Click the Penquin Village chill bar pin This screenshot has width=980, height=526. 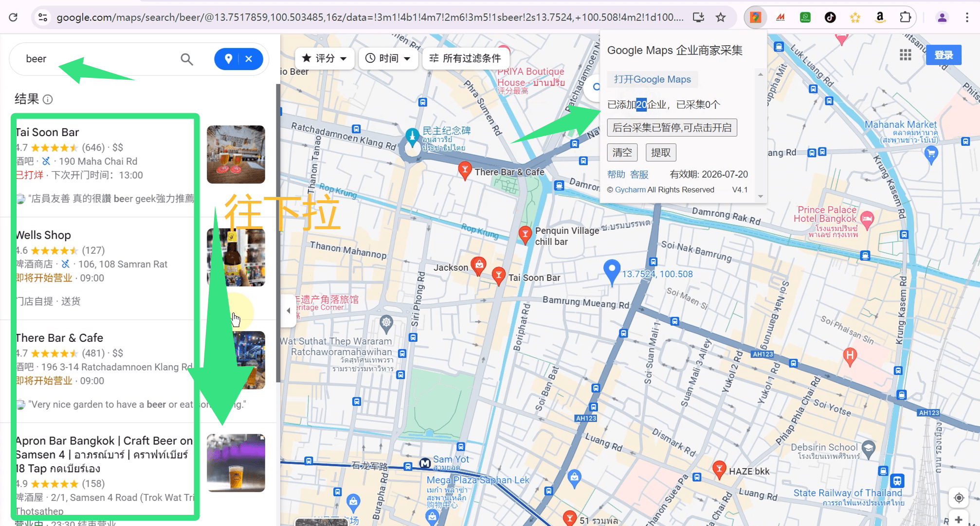point(525,235)
